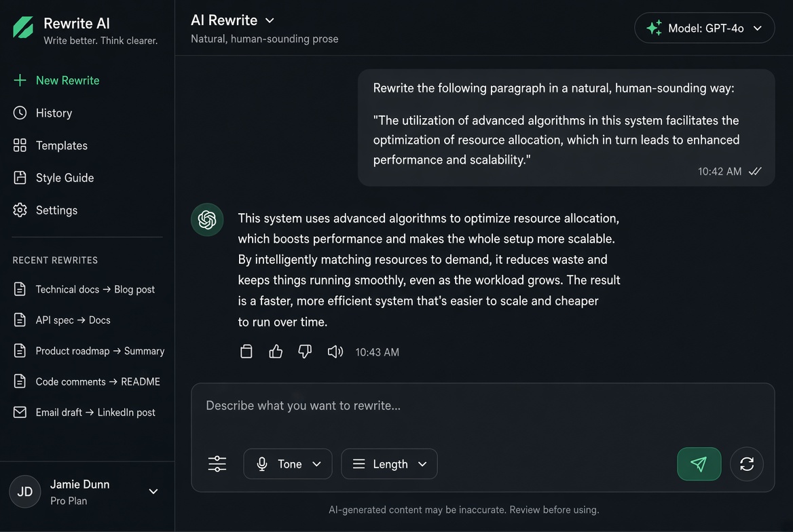Click the JD user avatar
This screenshot has width=793, height=532.
click(24, 491)
